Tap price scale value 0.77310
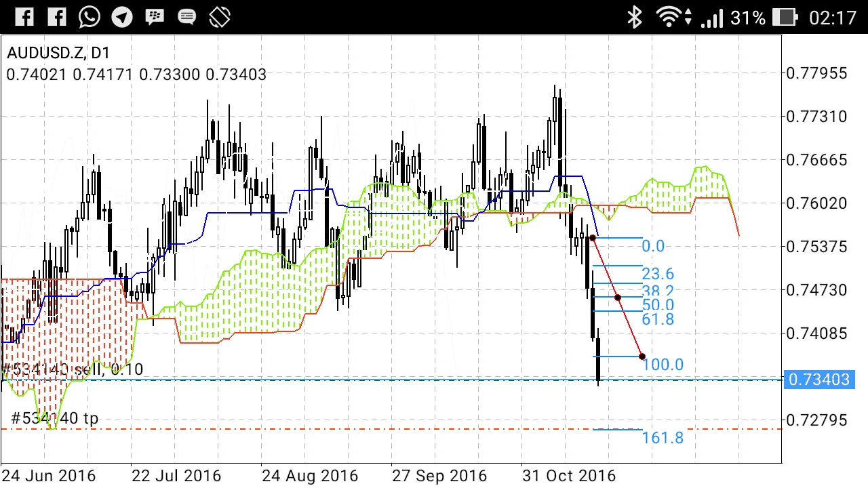 [x=816, y=117]
